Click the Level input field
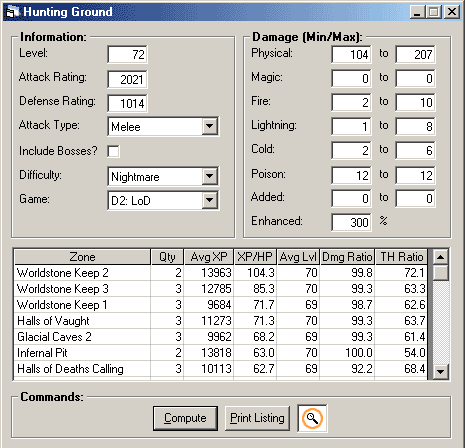465x448 pixels. tap(127, 54)
